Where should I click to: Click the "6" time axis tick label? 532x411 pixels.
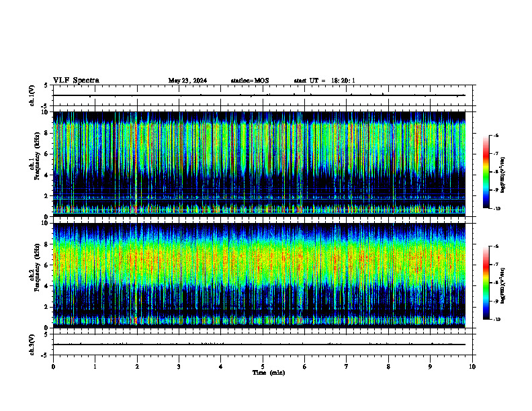click(304, 367)
